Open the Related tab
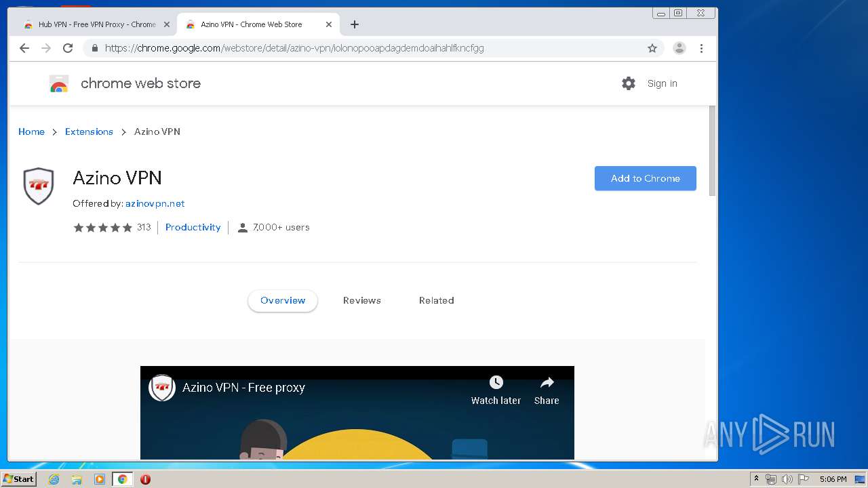Screen dimensions: 868x488 coord(436,300)
